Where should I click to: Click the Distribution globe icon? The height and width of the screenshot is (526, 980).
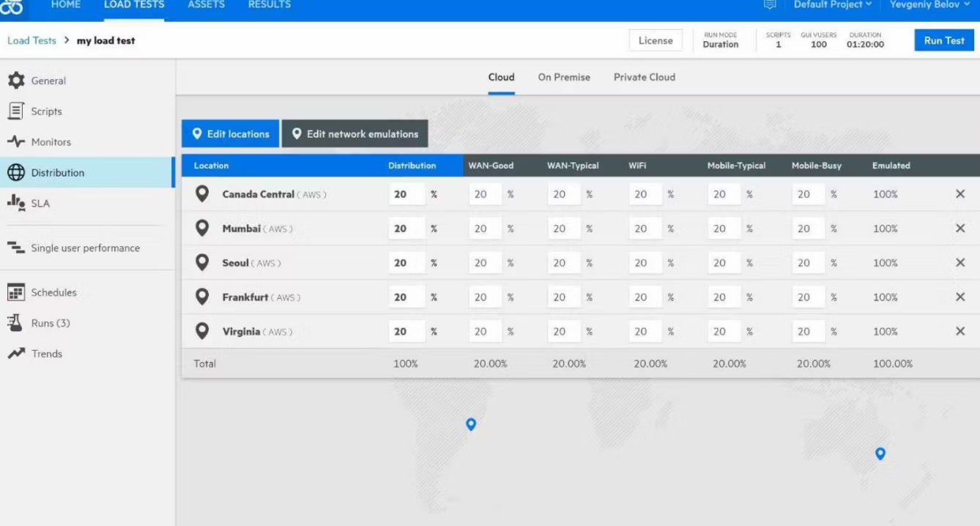15,173
